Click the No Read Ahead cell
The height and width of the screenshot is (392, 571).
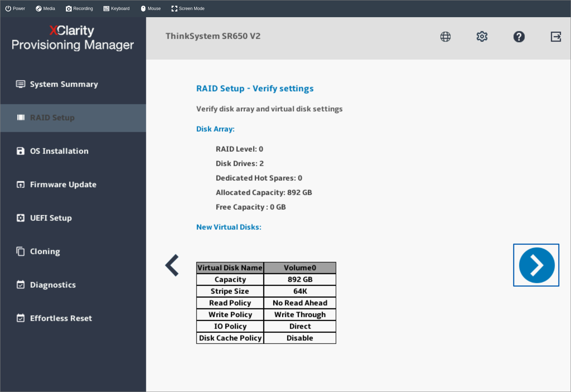click(x=300, y=303)
